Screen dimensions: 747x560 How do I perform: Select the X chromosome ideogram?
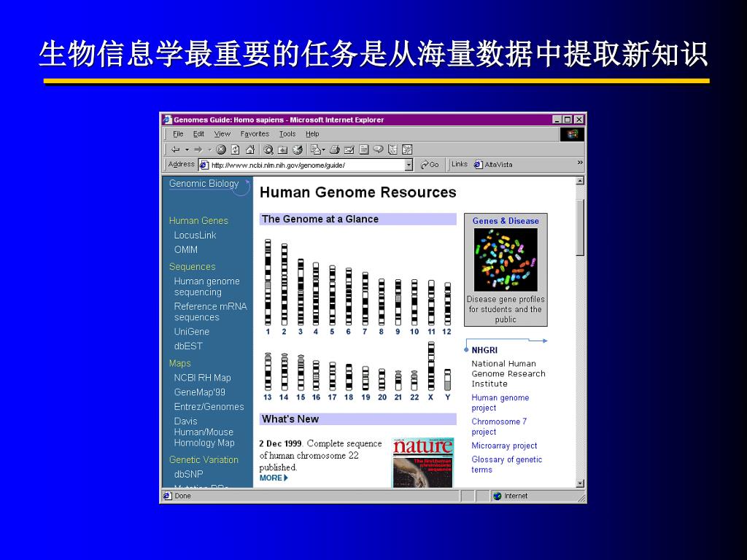(x=431, y=366)
